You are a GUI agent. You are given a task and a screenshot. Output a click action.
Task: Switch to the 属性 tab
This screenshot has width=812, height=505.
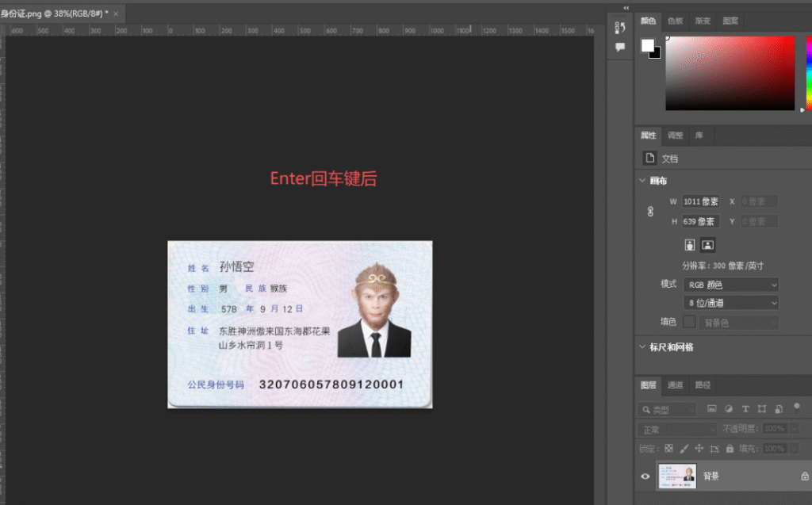648,136
